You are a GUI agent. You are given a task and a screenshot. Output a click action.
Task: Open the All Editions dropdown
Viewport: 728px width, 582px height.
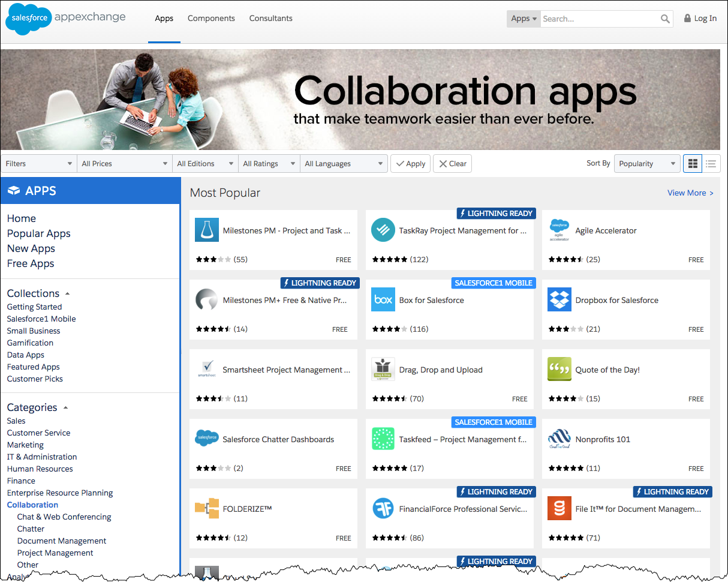pyautogui.click(x=205, y=163)
